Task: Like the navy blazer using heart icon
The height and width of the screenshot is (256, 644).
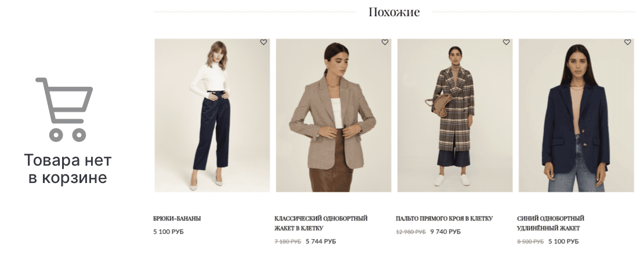Action: (x=628, y=42)
